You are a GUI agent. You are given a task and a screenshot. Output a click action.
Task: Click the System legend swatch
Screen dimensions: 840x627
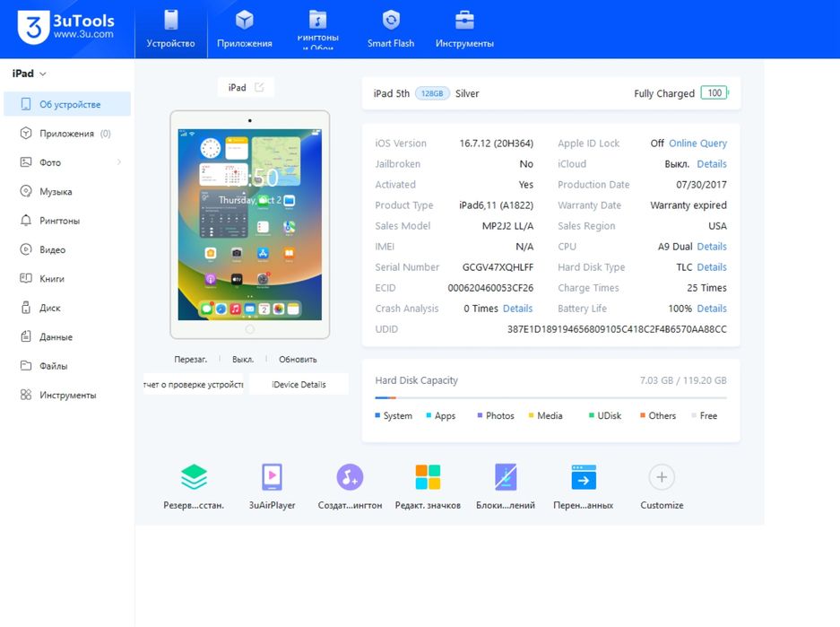pos(377,415)
